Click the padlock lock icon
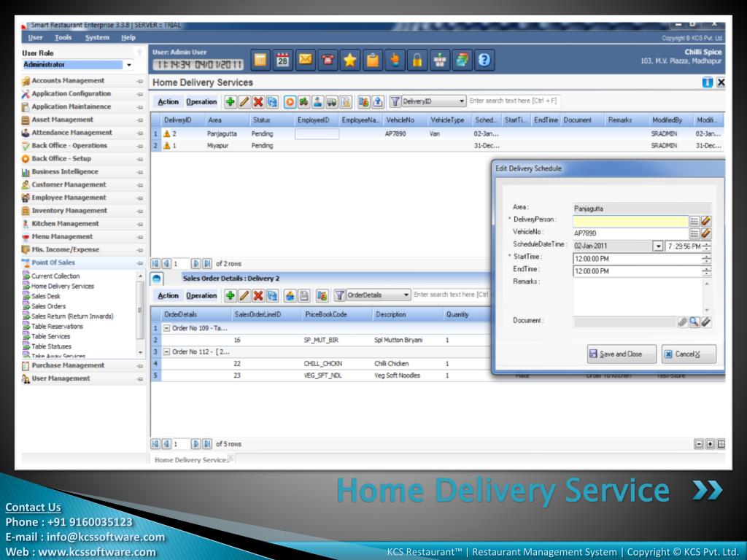The width and height of the screenshot is (747, 560). (417, 60)
